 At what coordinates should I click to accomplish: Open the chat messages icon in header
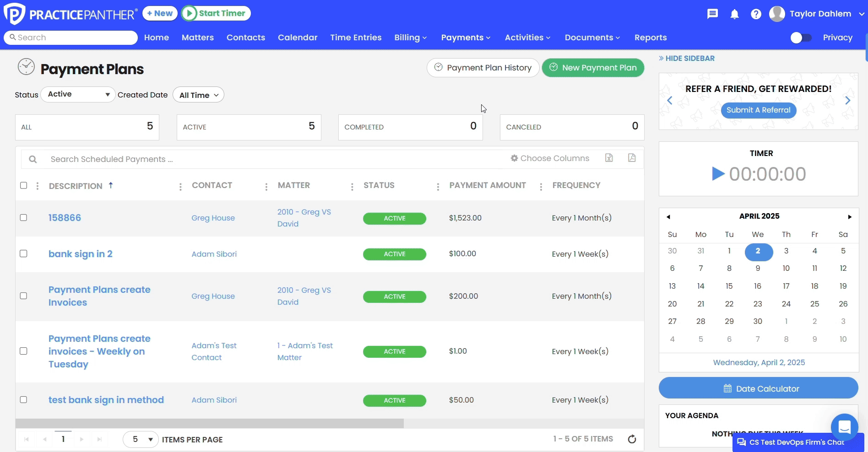pyautogui.click(x=712, y=14)
